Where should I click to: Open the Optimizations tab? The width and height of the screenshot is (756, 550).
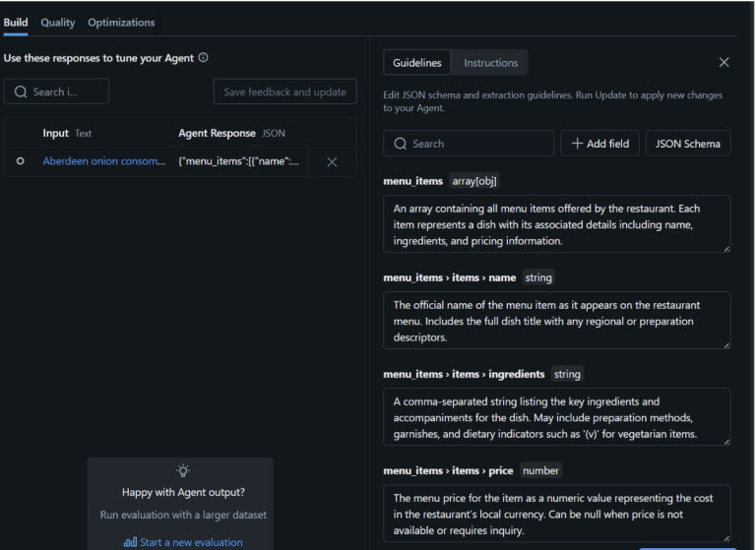pos(121,23)
